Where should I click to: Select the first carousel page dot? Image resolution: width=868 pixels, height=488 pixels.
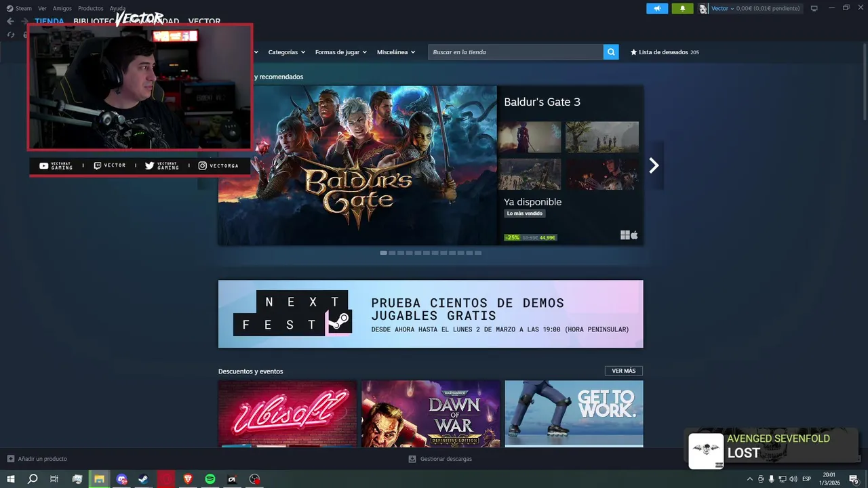click(384, 253)
